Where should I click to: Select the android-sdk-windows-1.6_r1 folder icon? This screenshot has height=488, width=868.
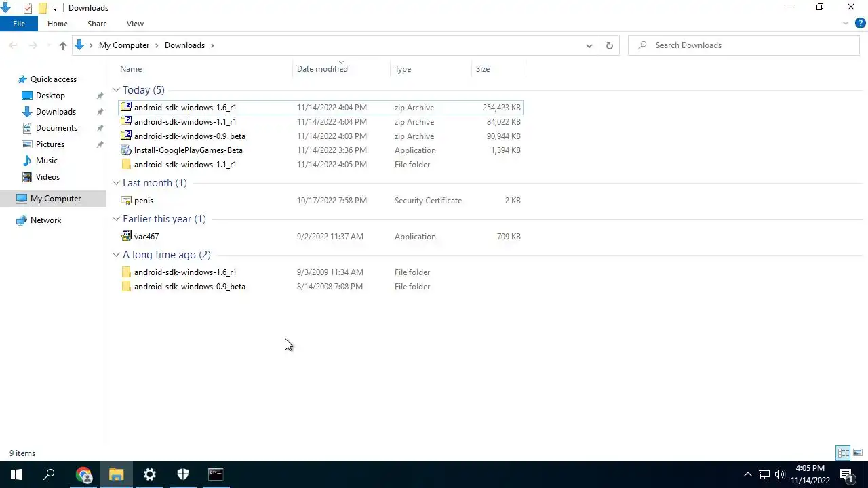coord(125,272)
